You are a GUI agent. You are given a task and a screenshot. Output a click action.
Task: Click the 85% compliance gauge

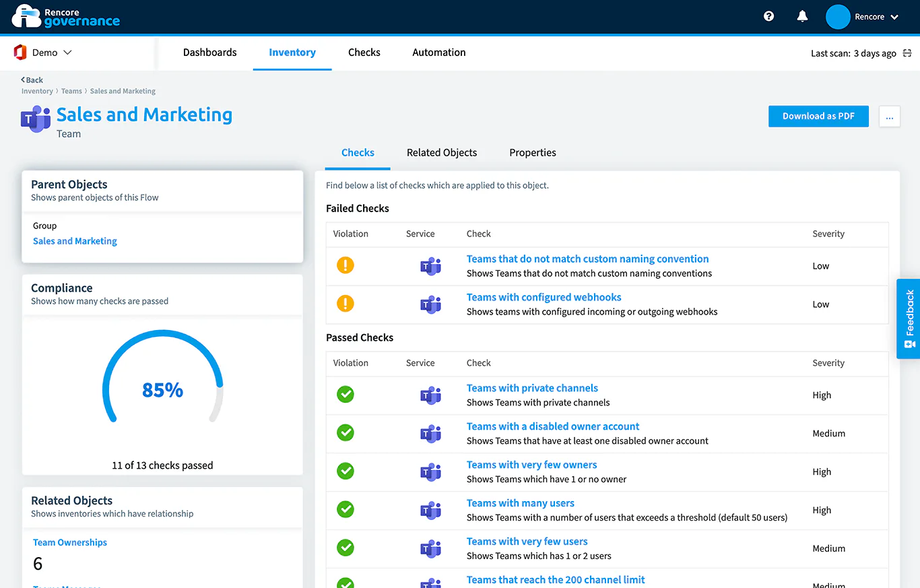tap(162, 377)
